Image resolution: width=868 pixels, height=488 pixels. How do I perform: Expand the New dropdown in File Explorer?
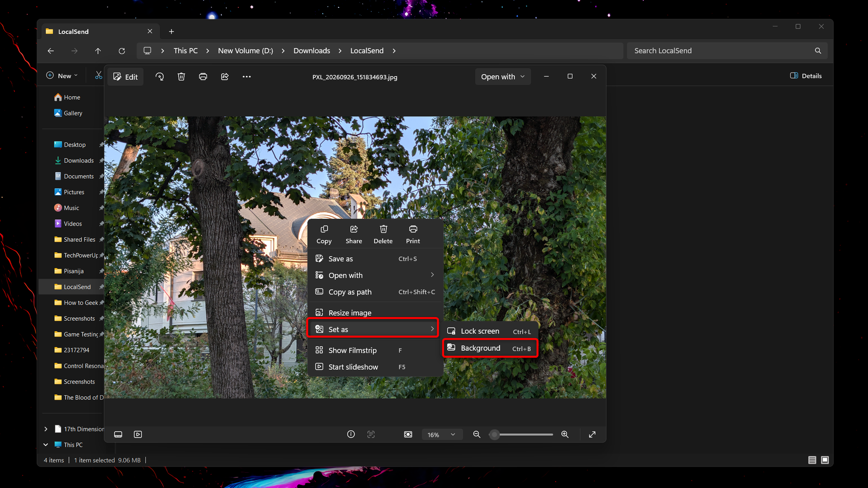pos(62,76)
